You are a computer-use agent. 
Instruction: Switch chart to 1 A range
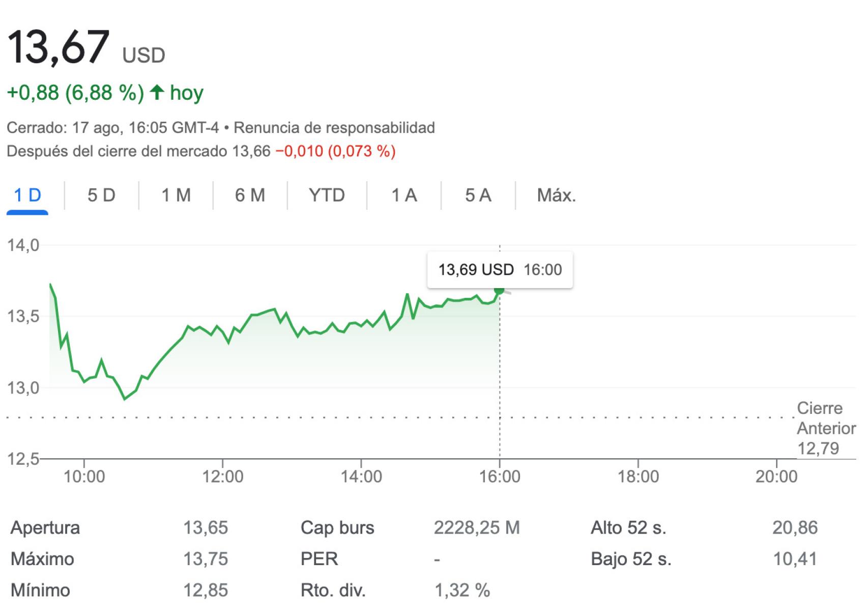pyautogui.click(x=404, y=195)
